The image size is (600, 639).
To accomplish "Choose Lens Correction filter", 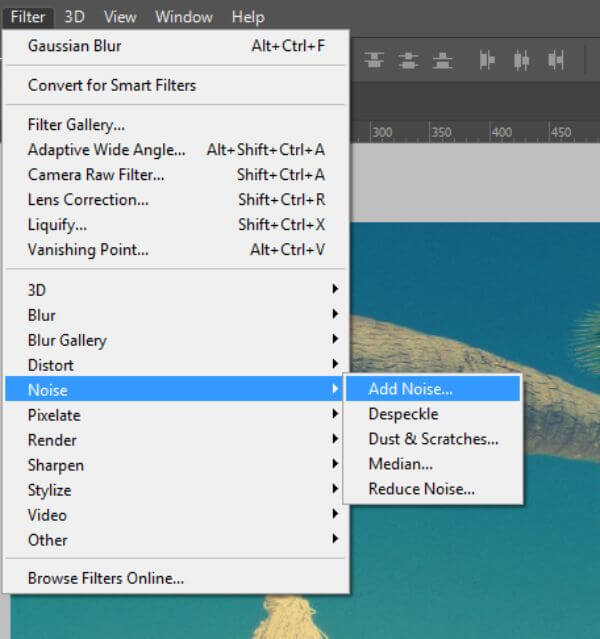I will coord(176,200).
